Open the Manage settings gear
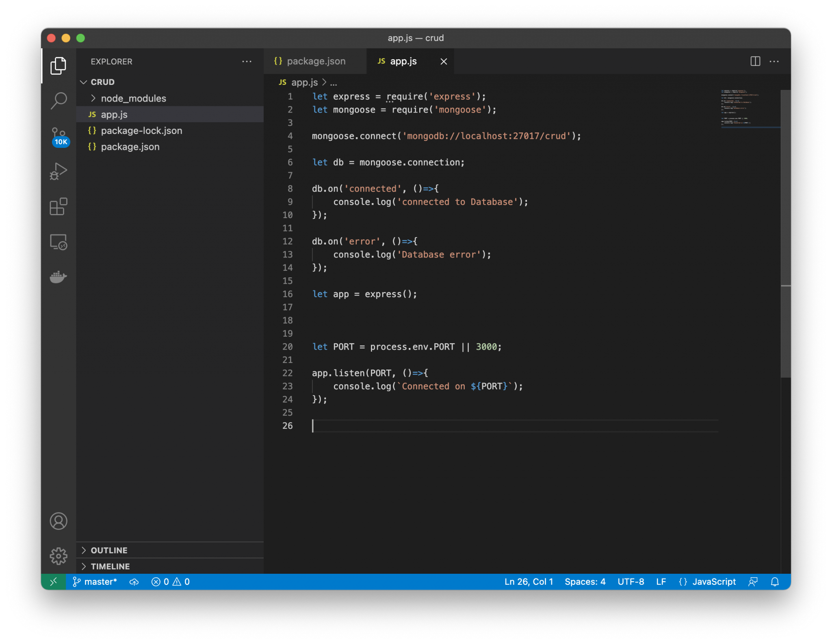 (59, 556)
